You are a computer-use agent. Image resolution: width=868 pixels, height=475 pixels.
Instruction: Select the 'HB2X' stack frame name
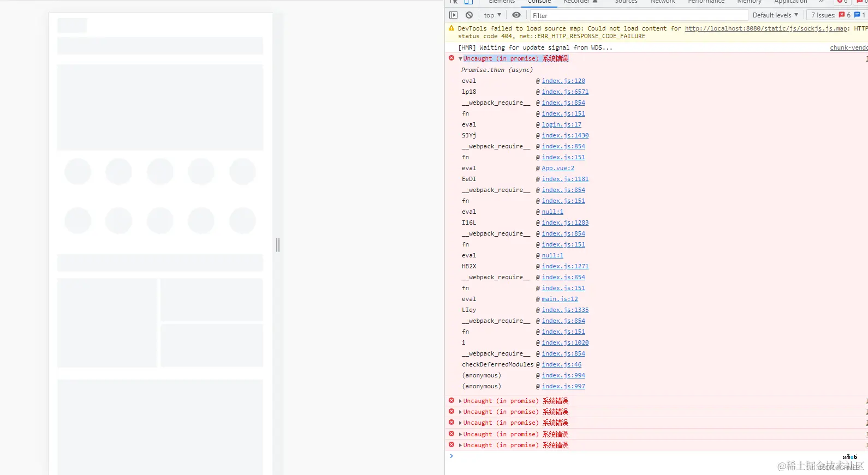[x=469, y=266]
